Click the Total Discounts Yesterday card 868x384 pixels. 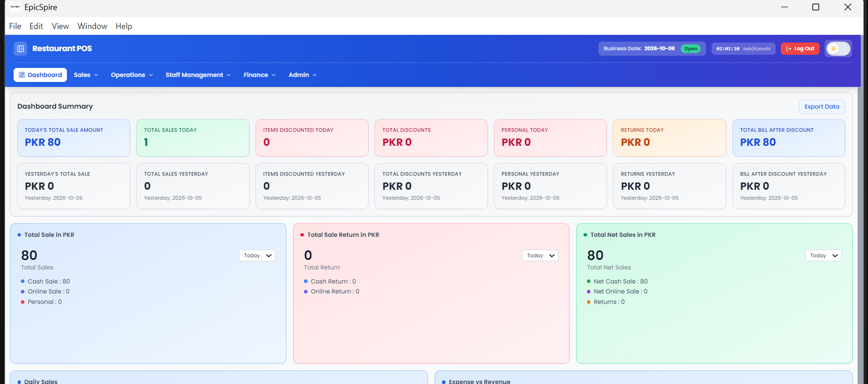(x=431, y=186)
